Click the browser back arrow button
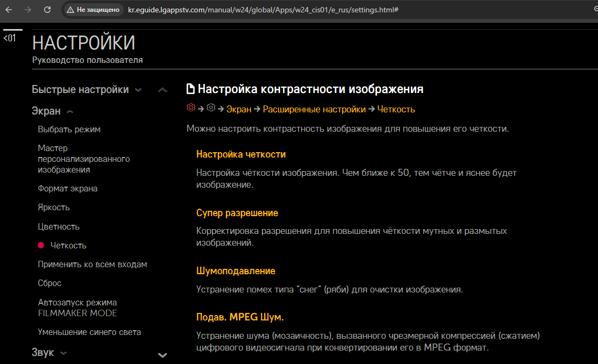The width and height of the screenshot is (598, 364). click(x=9, y=10)
